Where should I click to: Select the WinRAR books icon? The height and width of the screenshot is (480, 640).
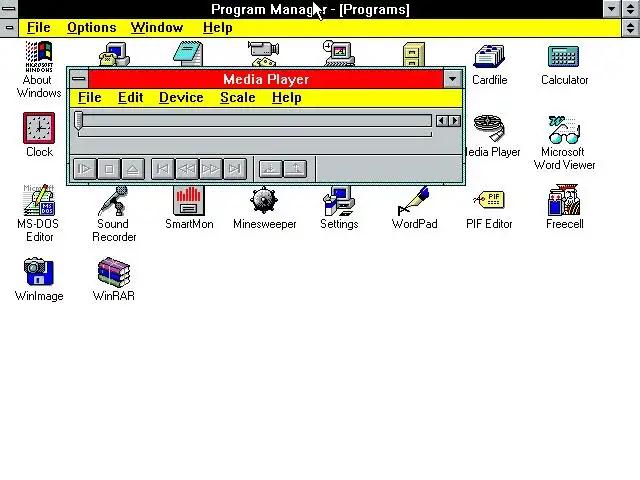tap(113, 272)
